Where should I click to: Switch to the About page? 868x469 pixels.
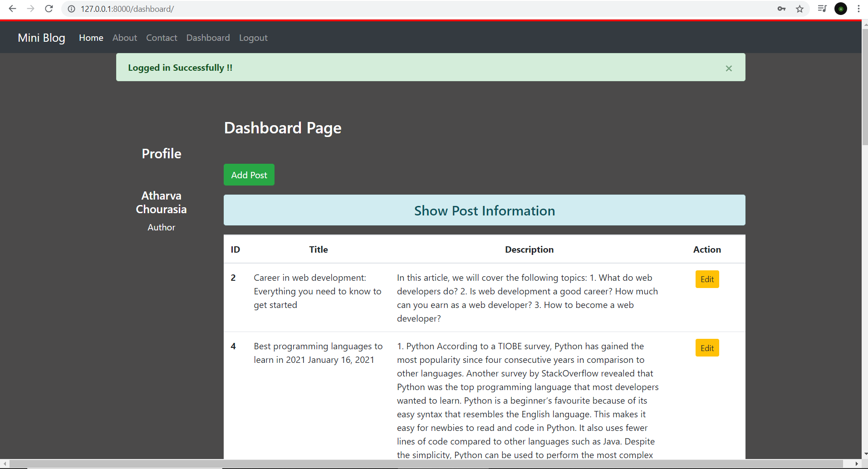(x=124, y=38)
